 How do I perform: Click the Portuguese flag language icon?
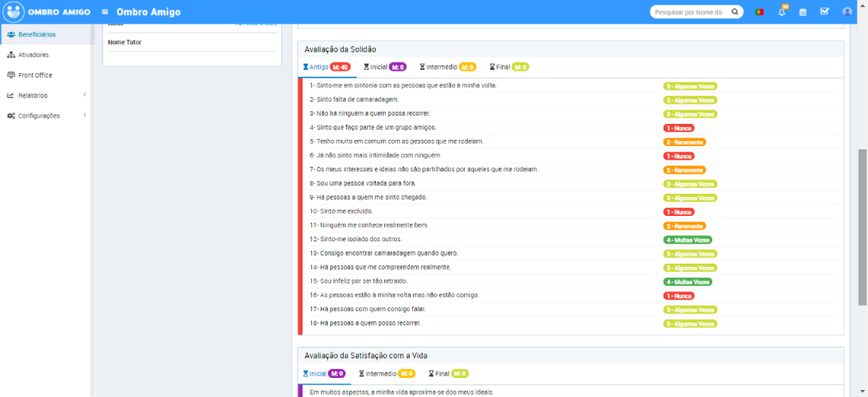coord(759,12)
